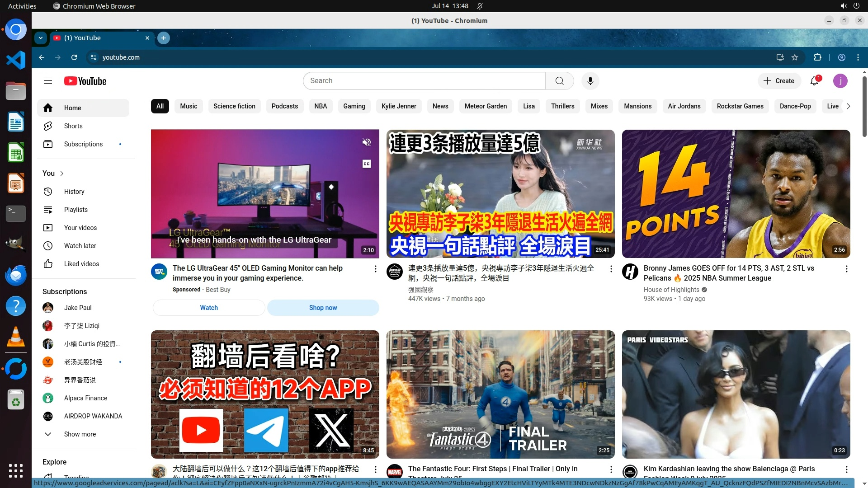Open the YouTube hamburger guide menu
Viewport: 868px width, 488px height.
pyautogui.click(x=48, y=81)
